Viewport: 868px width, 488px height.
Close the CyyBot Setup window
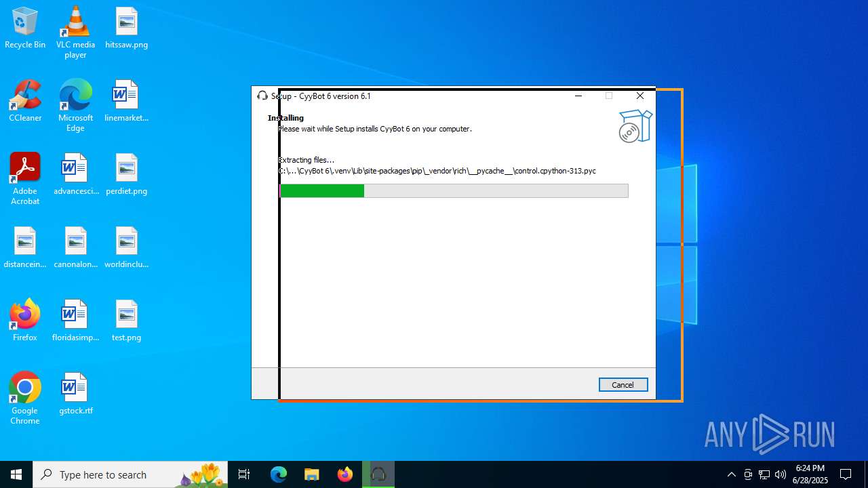[640, 96]
